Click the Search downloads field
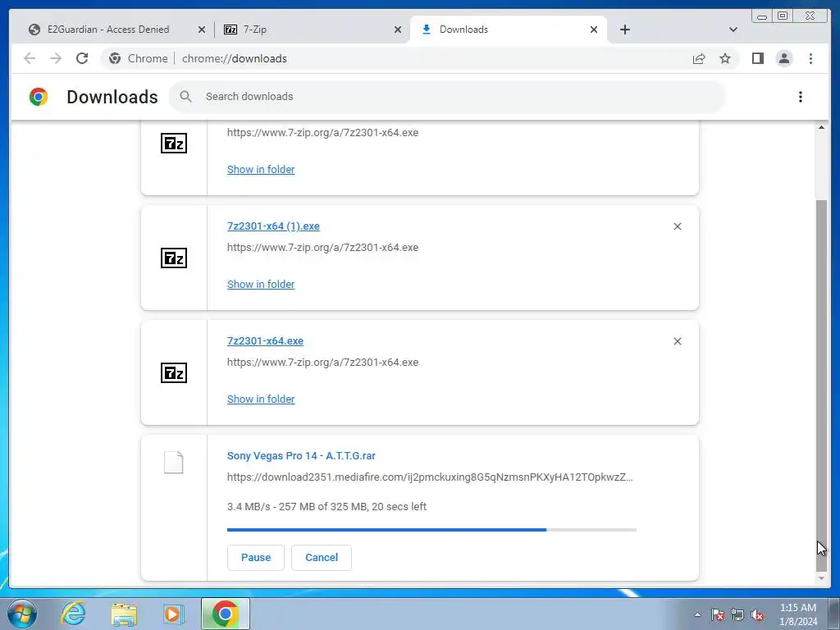840x630 pixels. coord(448,97)
